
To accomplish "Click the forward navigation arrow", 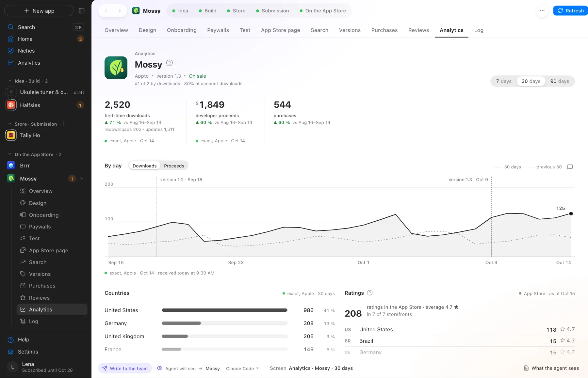I will (x=120, y=11).
